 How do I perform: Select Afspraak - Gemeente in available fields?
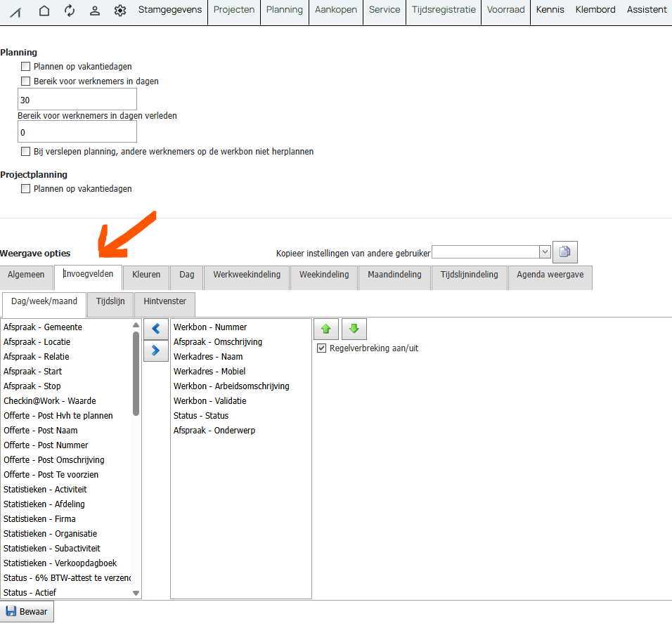(x=43, y=327)
